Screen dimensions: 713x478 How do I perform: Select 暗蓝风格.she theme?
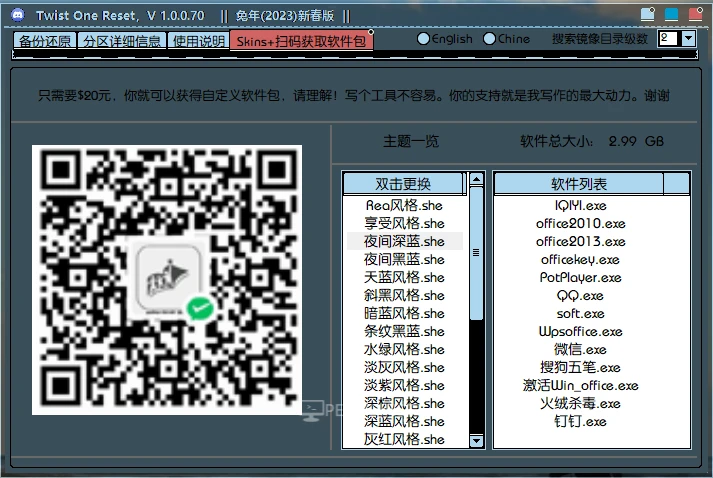pyautogui.click(x=404, y=313)
